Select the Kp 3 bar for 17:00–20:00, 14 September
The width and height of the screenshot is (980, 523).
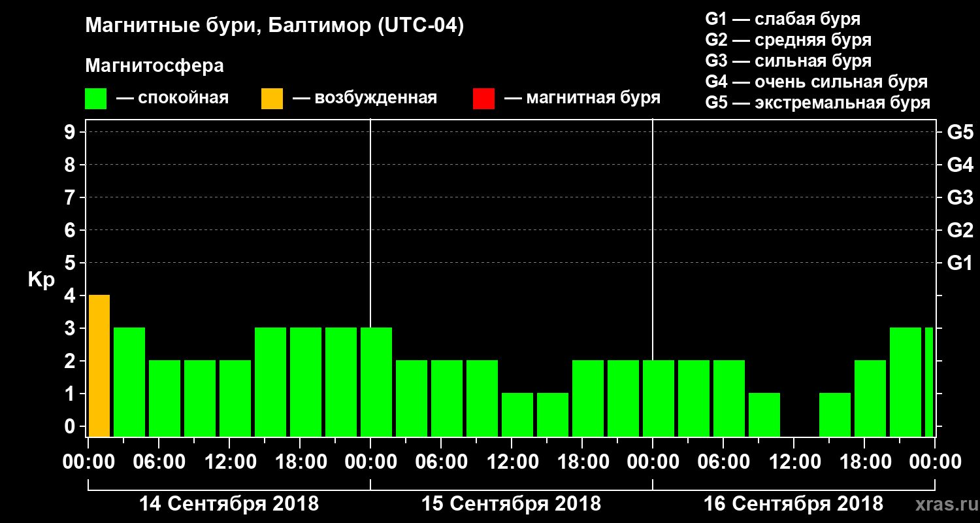tap(306, 382)
